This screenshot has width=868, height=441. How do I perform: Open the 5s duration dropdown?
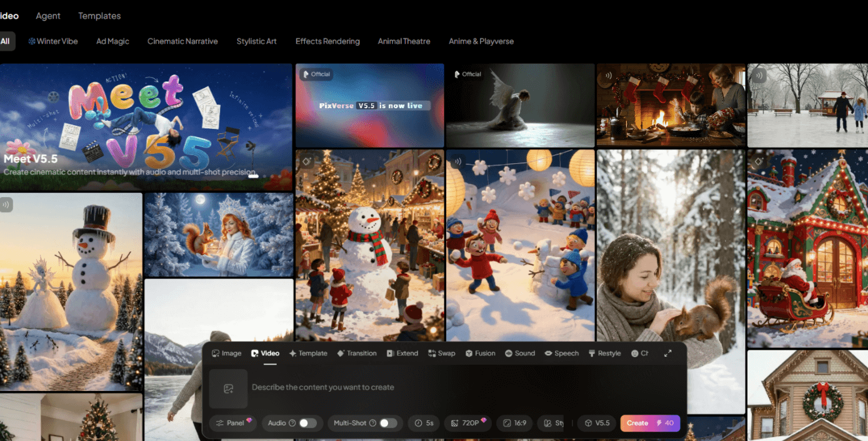click(x=424, y=423)
